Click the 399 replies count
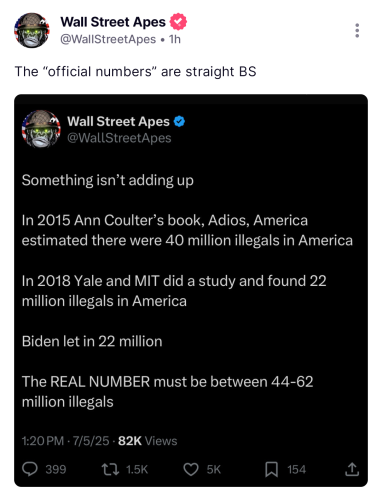 56,469
